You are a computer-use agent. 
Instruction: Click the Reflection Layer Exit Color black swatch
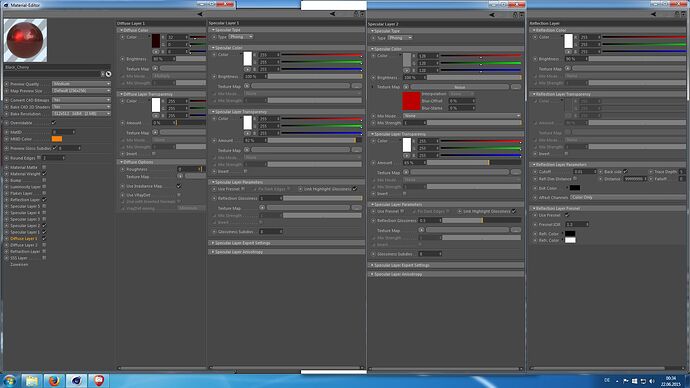tap(575, 188)
